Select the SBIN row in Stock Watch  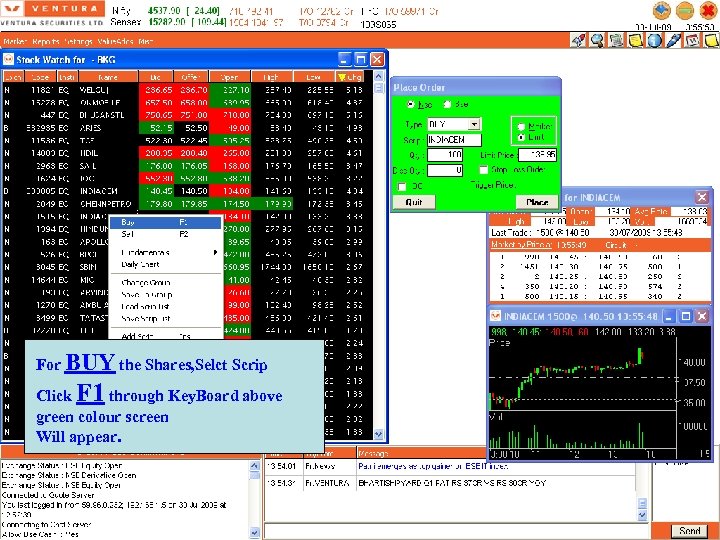tap(186, 267)
